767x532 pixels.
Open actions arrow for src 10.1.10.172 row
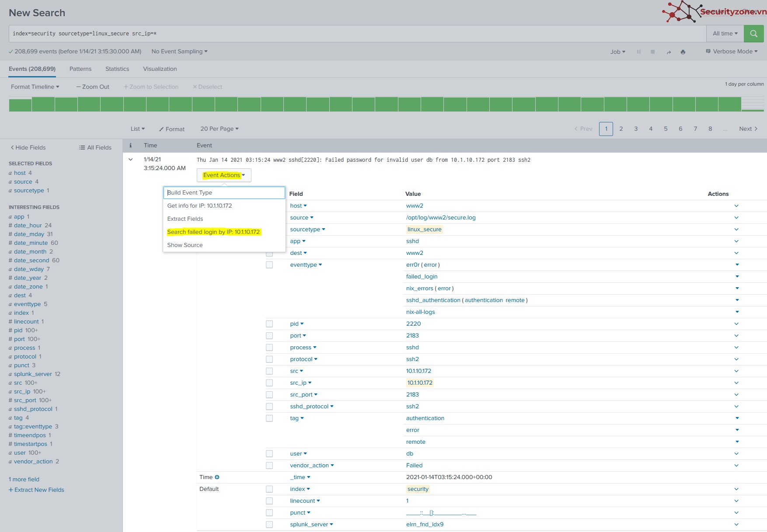[x=736, y=371]
